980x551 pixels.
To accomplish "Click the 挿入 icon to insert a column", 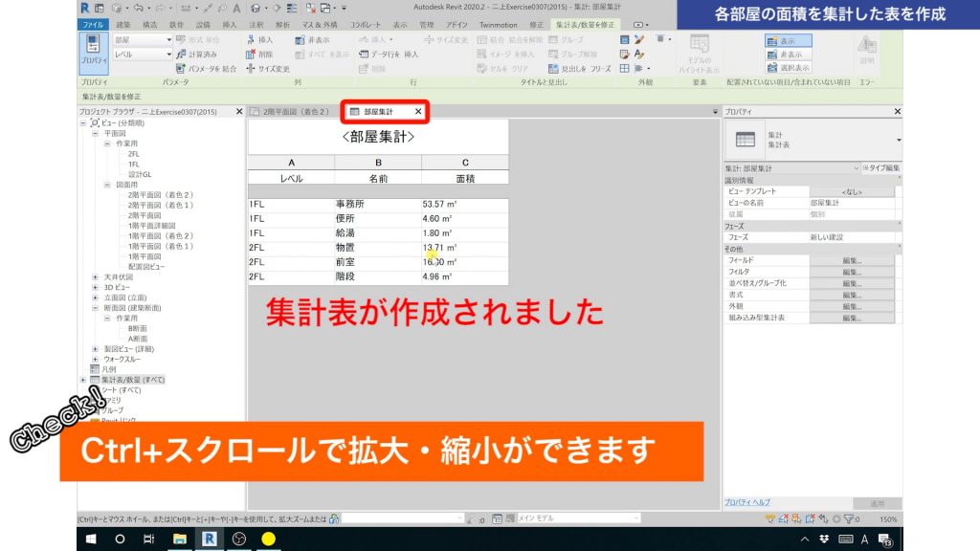I will (x=251, y=40).
